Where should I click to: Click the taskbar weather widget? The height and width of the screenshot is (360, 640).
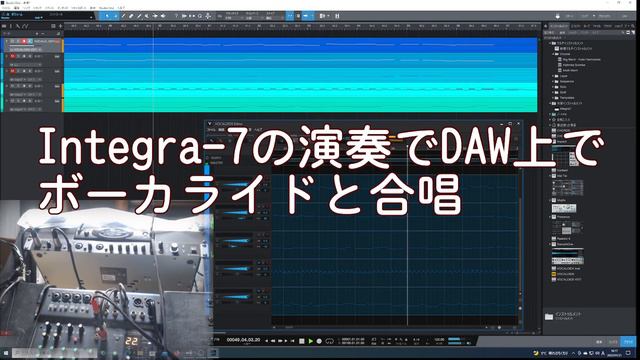(x=551, y=353)
